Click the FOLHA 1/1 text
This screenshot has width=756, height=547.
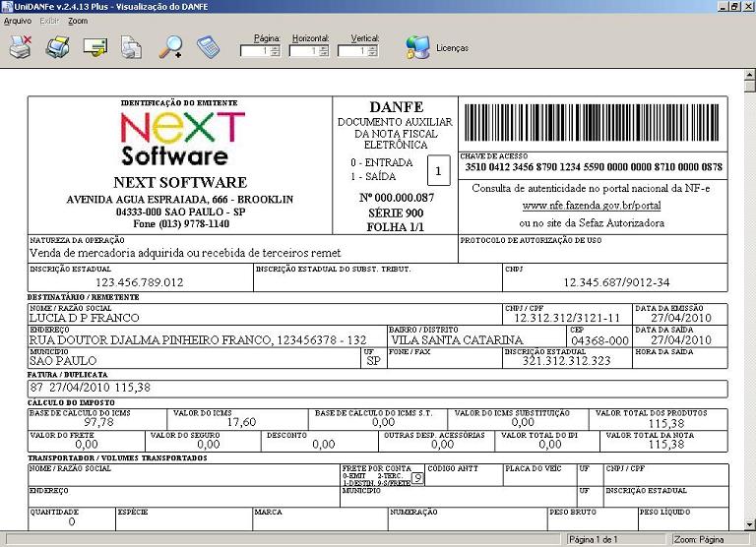[x=396, y=227]
